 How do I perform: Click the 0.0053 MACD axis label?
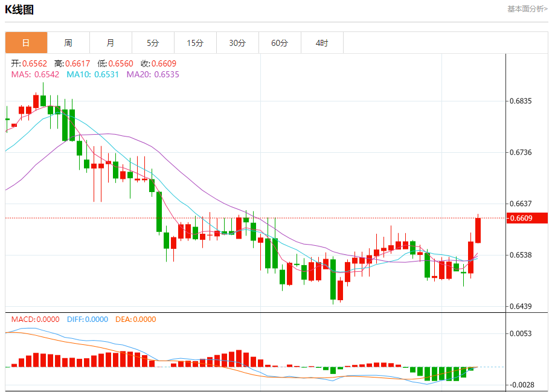521,333
